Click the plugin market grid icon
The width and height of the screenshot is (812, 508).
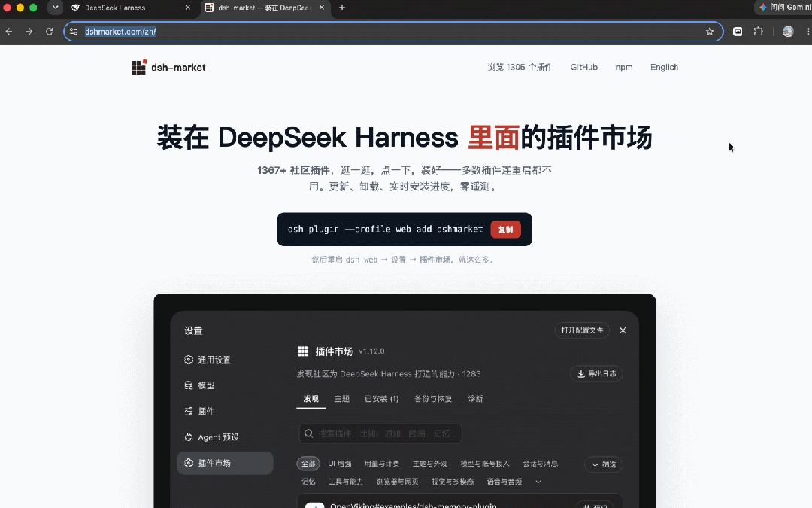[x=303, y=351]
